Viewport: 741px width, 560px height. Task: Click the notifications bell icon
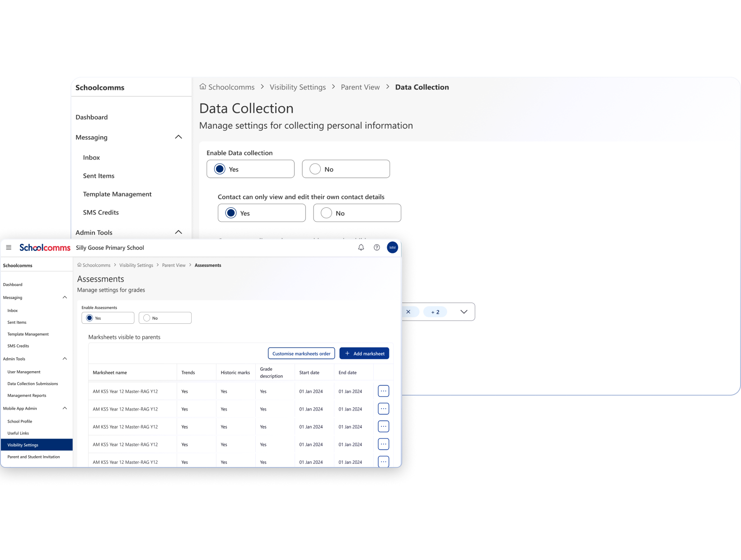361,247
